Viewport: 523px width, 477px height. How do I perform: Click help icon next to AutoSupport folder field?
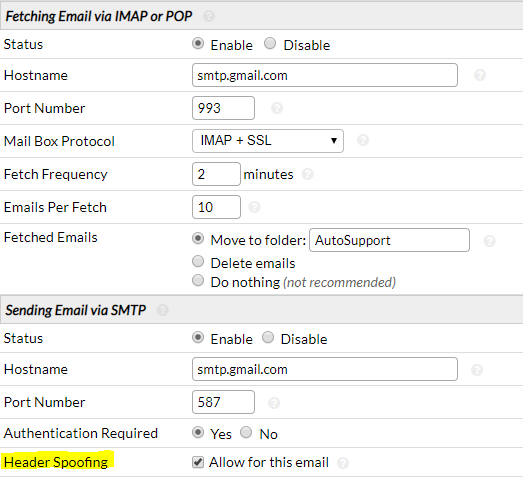(489, 241)
